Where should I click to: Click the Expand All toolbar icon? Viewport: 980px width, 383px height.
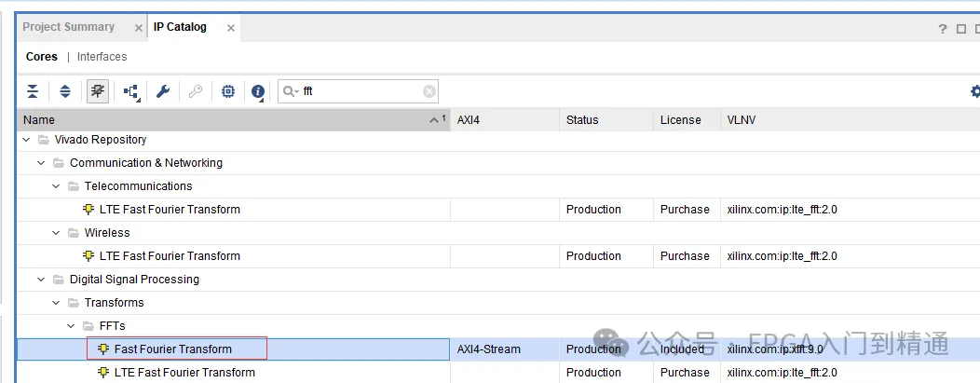click(65, 92)
